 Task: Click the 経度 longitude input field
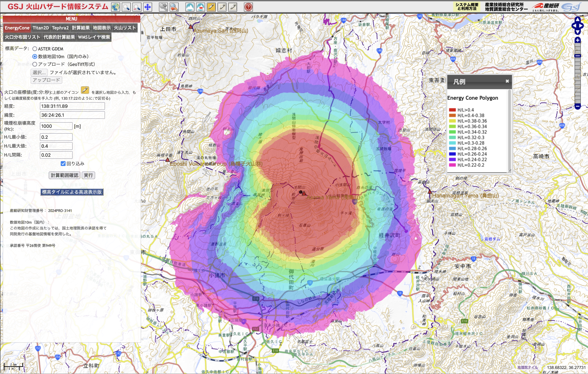click(72, 106)
